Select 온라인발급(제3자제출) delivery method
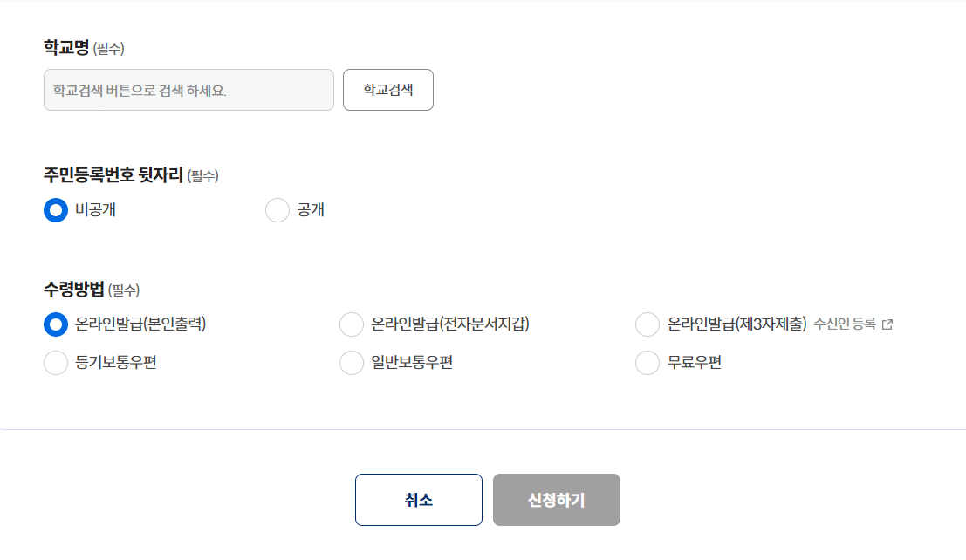 point(647,324)
